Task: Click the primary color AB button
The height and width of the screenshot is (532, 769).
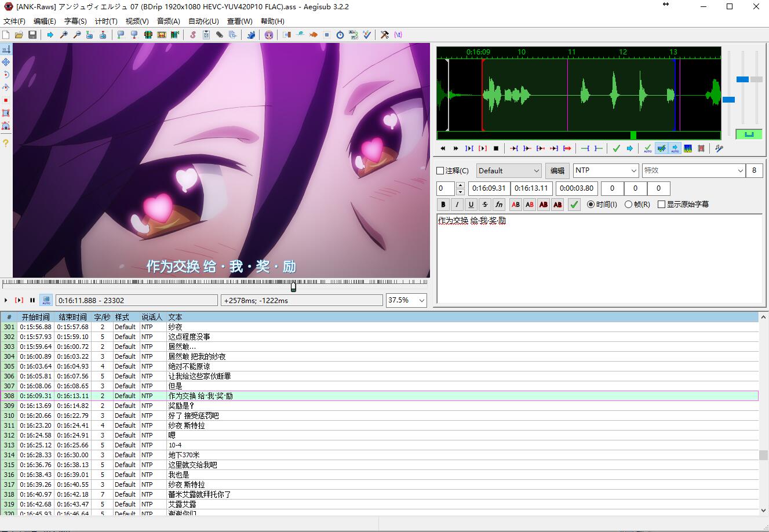Action: pos(515,204)
